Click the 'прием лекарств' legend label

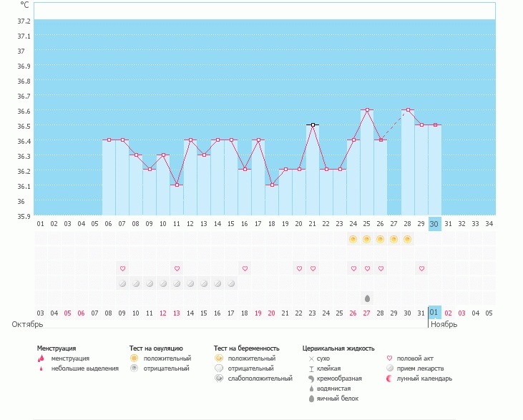[x=420, y=368]
